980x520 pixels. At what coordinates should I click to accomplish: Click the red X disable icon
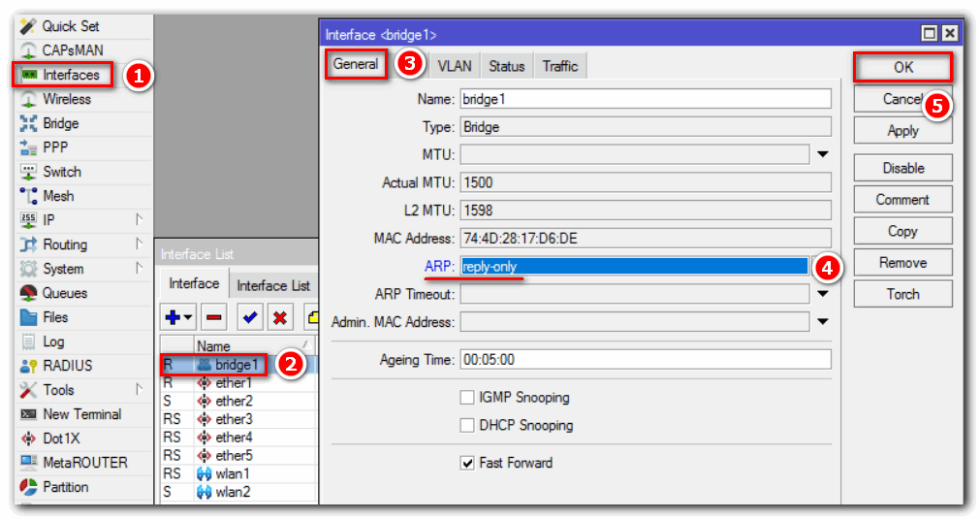pos(280,317)
